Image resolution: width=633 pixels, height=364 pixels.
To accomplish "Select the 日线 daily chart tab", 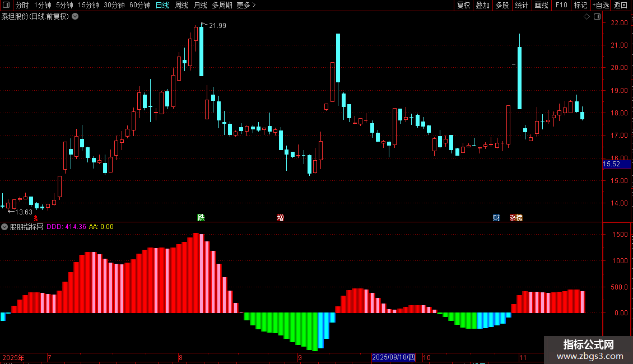I will [x=162, y=5].
